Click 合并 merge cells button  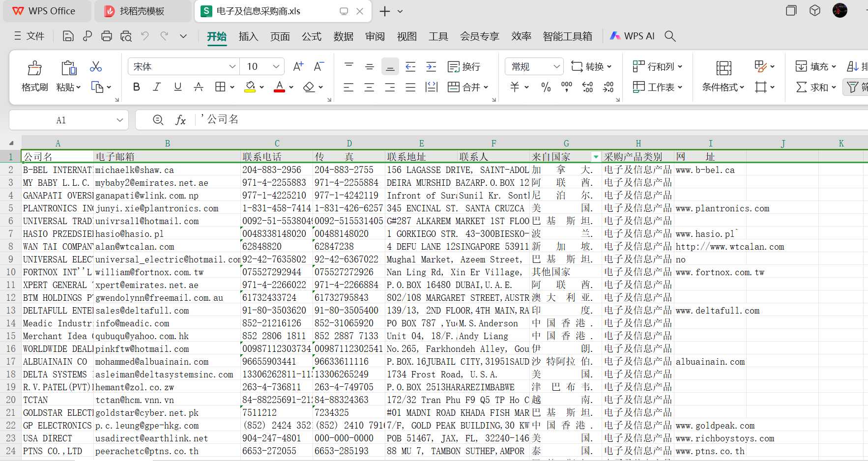coord(468,87)
